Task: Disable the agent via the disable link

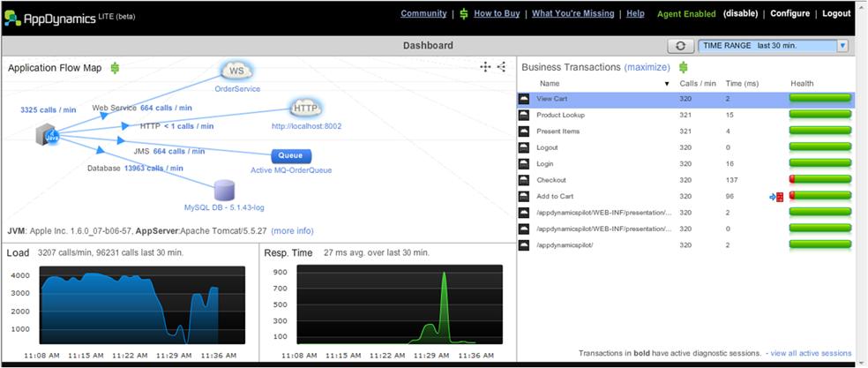Action: click(741, 14)
